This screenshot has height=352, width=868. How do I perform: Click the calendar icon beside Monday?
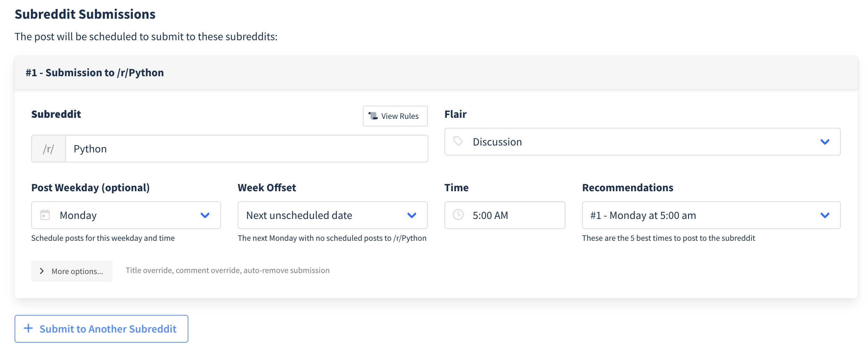pos(45,215)
